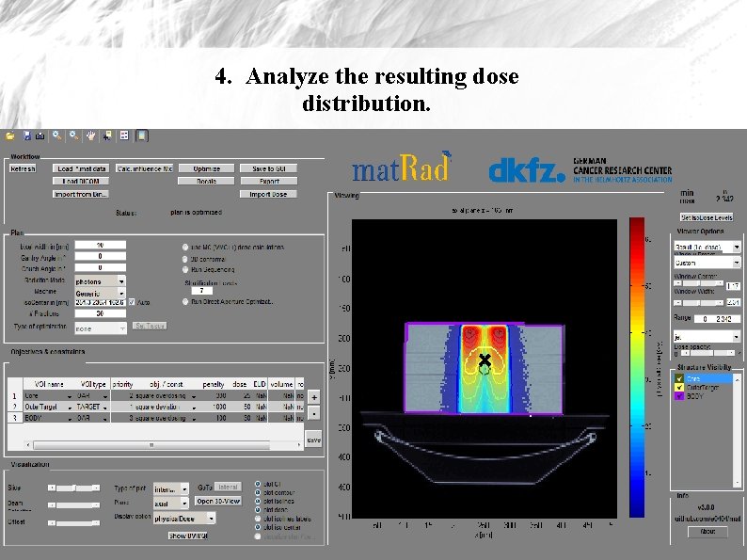747x560 pixels.
Task: Add constraint row with plus button
Action: point(314,397)
